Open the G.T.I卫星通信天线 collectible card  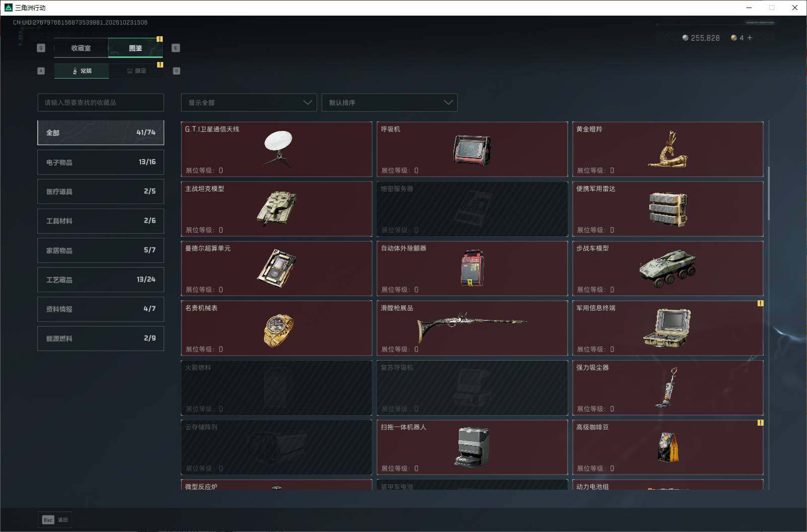point(277,149)
